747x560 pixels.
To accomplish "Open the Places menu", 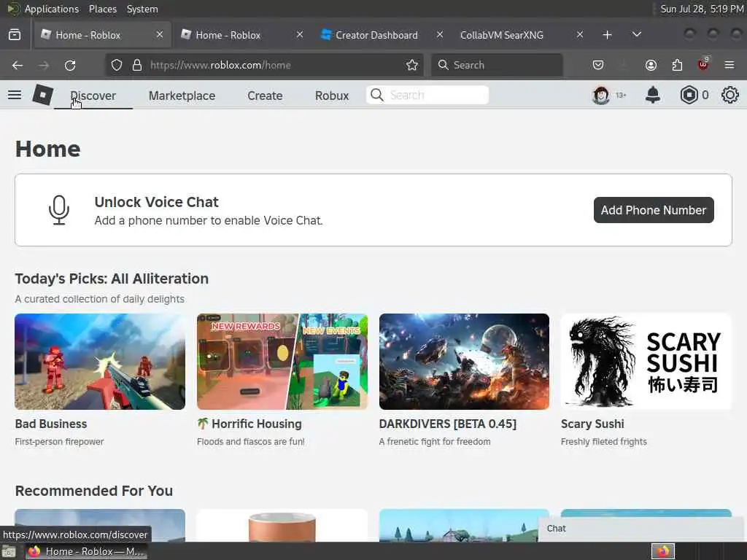I will tap(102, 9).
